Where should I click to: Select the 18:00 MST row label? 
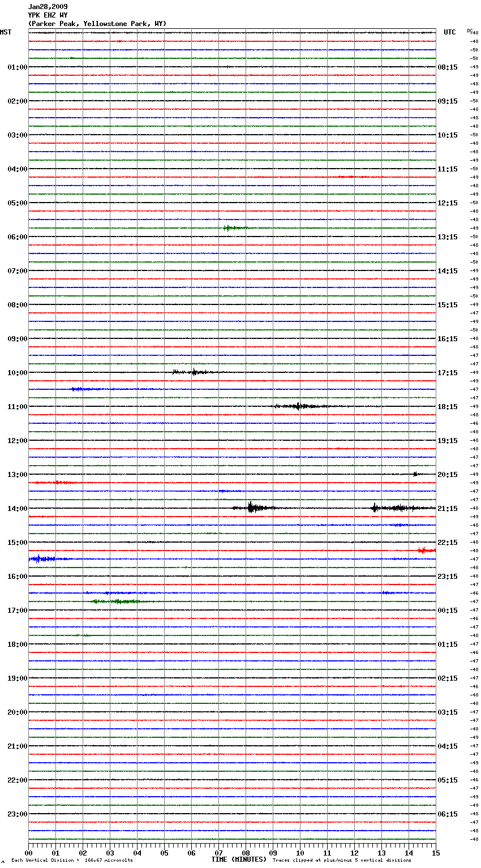[18, 644]
